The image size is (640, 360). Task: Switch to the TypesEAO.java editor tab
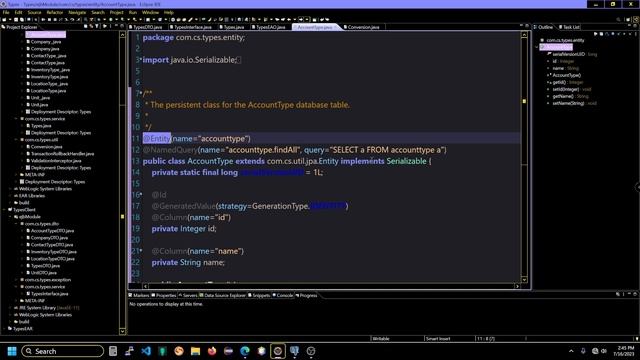click(269, 27)
